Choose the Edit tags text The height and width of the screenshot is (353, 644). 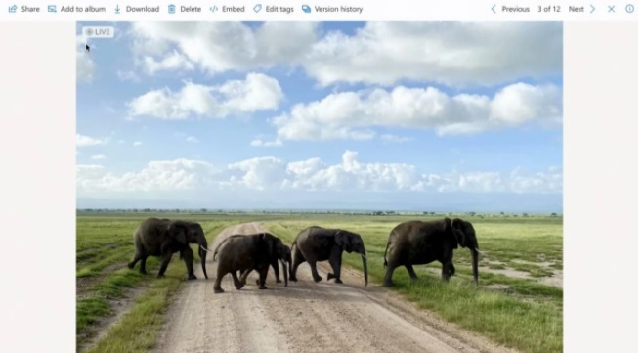click(279, 9)
